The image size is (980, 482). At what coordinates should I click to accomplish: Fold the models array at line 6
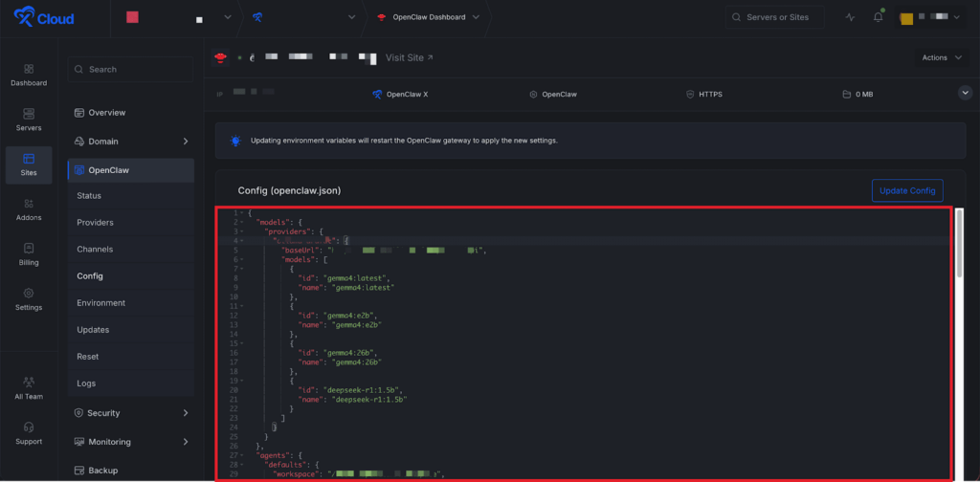[x=242, y=260]
